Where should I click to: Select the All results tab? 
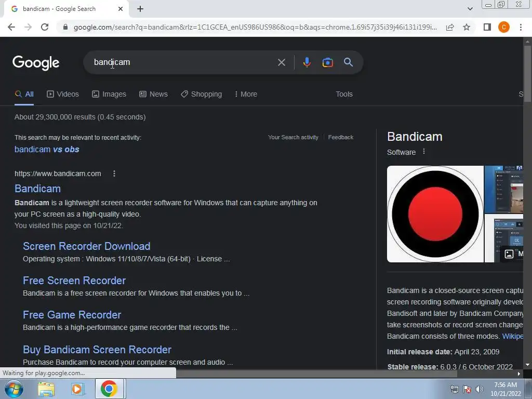[x=24, y=95]
